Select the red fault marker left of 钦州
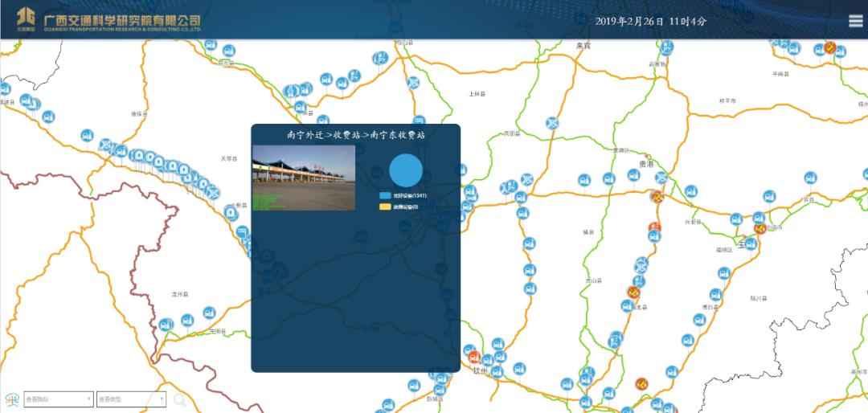The width and height of the screenshot is (868, 413). coord(474,357)
